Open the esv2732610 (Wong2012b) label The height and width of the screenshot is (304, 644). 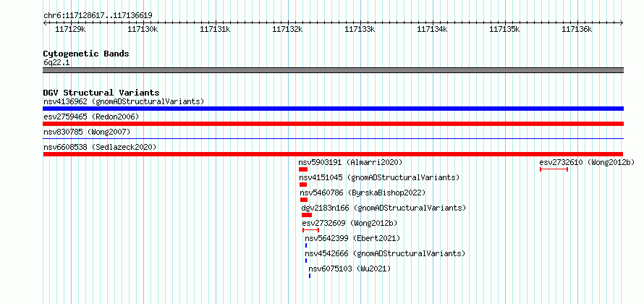click(x=587, y=162)
